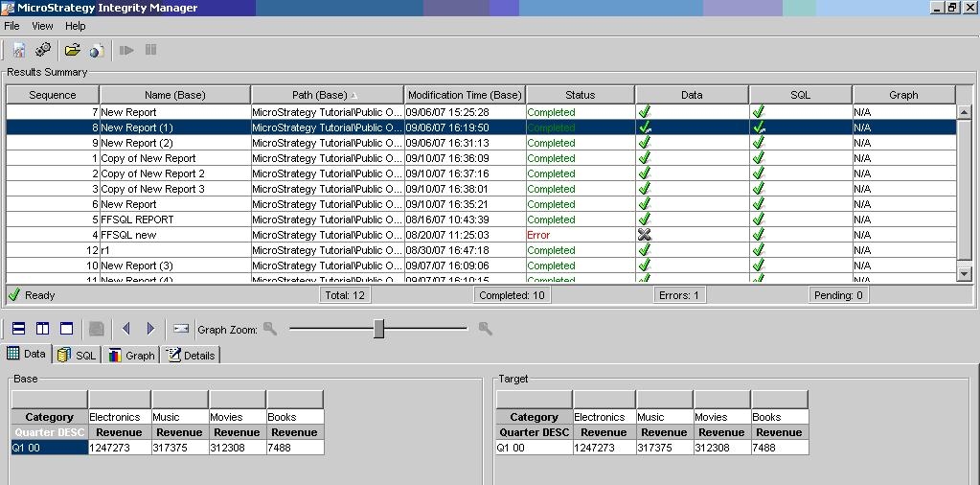This screenshot has width=980, height=485.
Task: Click the open folder toolbar icon
Action: point(72,50)
